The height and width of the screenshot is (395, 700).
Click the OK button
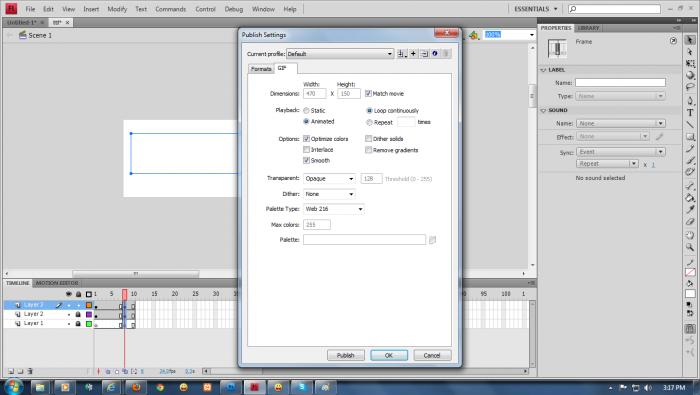(389, 355)
